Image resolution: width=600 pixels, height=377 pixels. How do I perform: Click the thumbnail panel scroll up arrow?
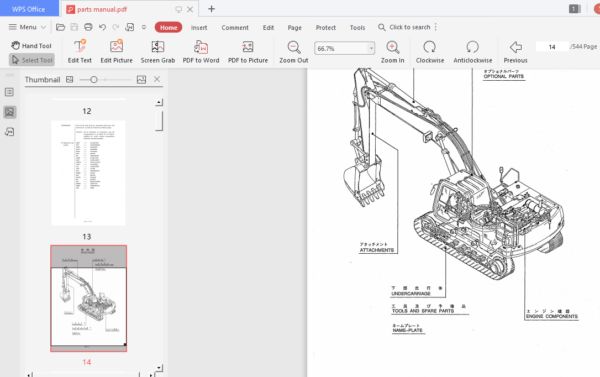[x=159, y=102]
